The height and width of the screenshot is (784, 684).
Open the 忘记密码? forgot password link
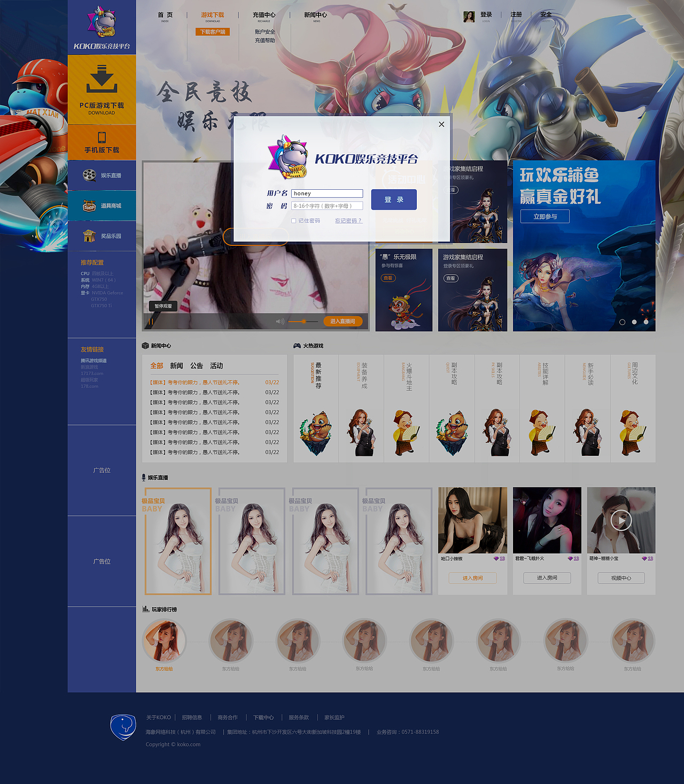pos(348,221)
